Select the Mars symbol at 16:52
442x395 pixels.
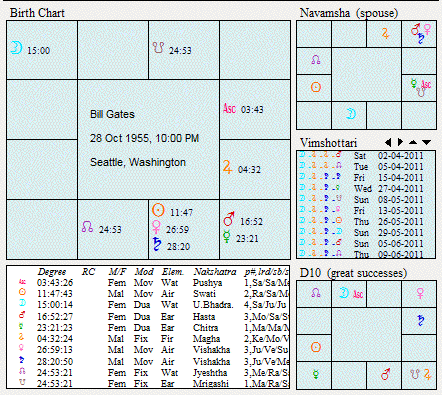tap(229, 219)
